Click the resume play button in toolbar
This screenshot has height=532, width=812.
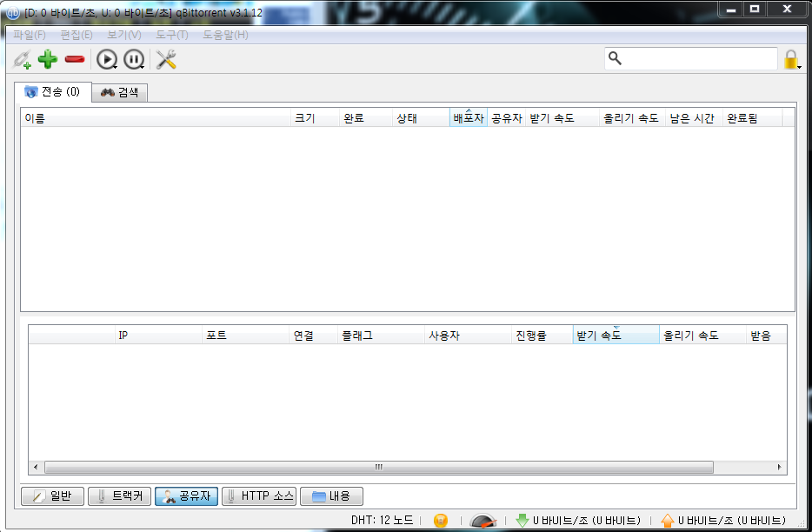coord(107,60)
